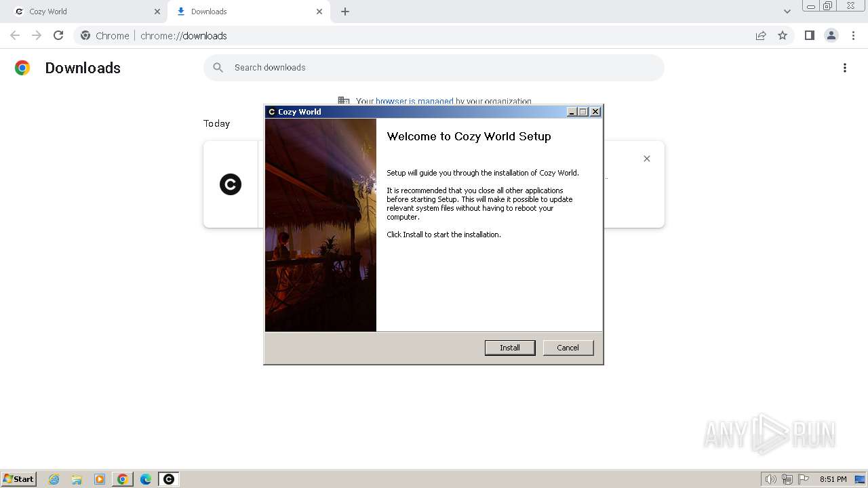
Task: Click the Chrome logo beside Downloads
Action: tap(22, 68)
